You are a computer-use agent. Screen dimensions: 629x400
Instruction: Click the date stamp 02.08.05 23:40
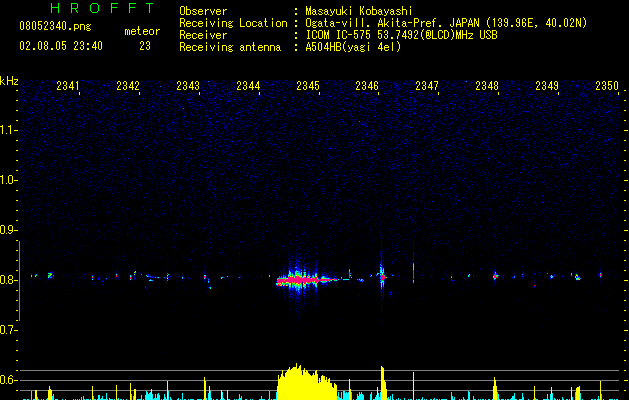61,46
